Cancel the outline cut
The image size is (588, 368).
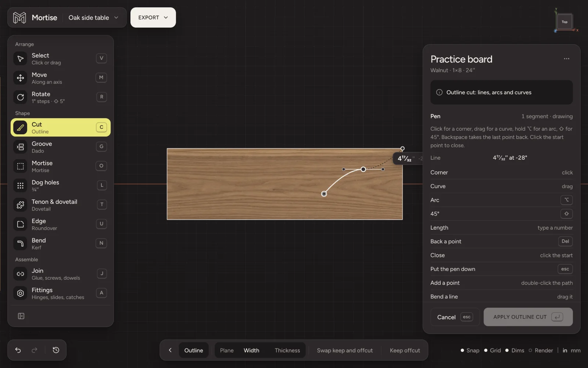pos(455,317)
